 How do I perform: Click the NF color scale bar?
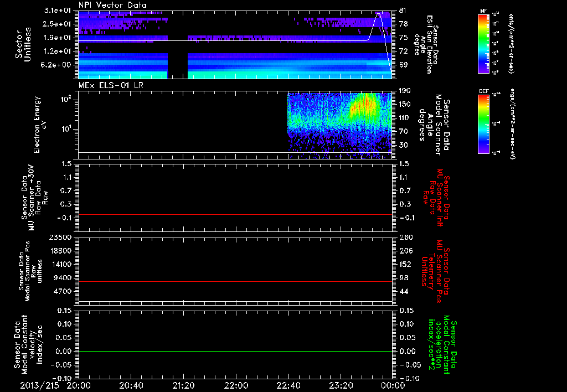click(x=483, y=44)
